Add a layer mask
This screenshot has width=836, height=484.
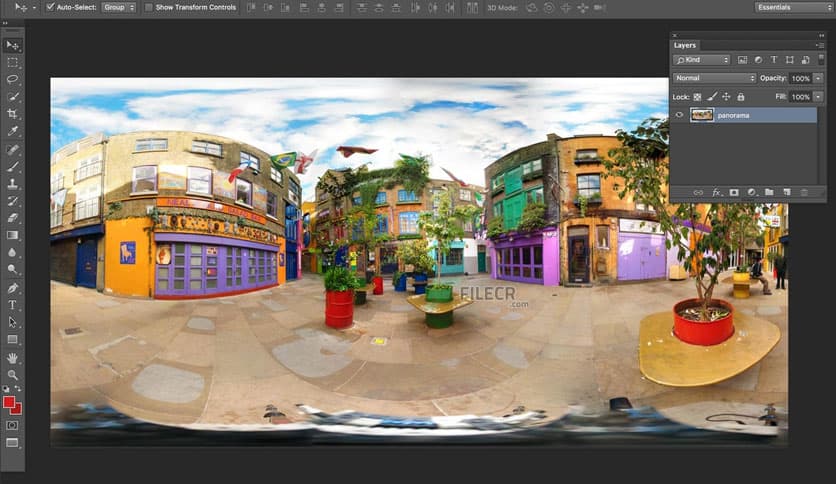coord(733,192)
